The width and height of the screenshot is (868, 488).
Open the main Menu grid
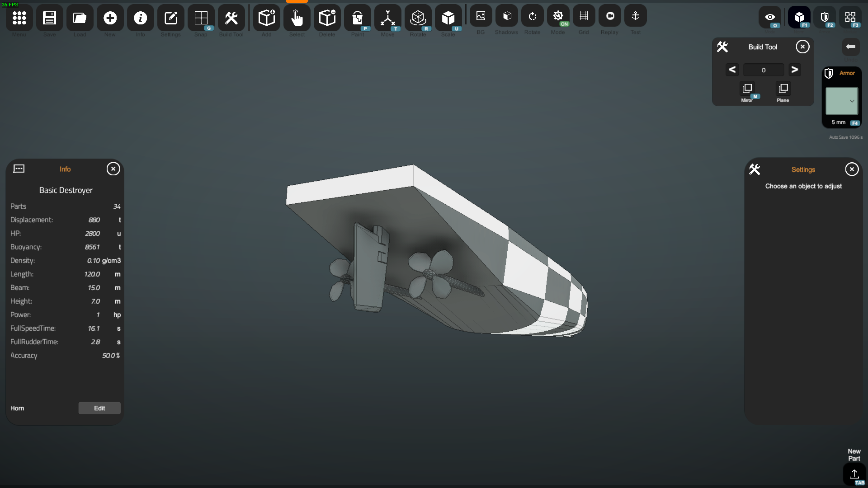(19, 18)
